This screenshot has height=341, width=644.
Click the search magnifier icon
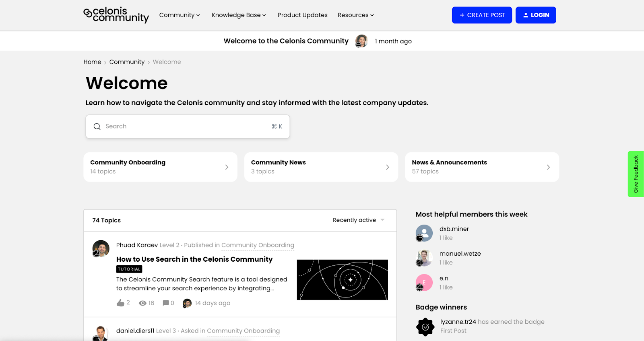pos(97,126)
